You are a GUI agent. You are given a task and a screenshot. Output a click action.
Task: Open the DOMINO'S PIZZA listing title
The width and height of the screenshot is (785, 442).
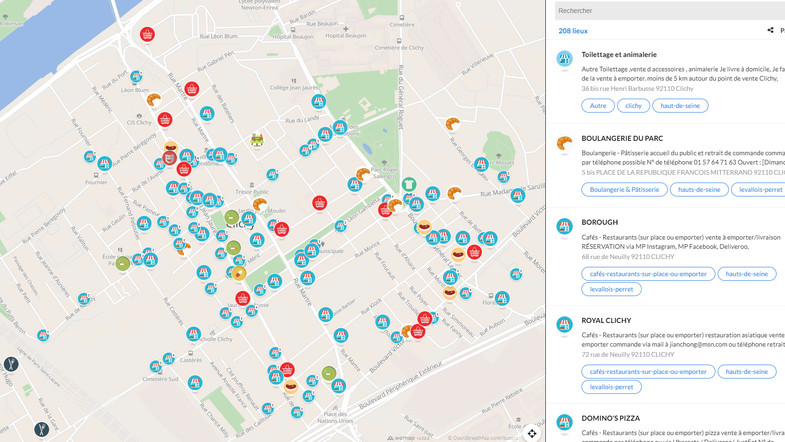pos(610,418)
